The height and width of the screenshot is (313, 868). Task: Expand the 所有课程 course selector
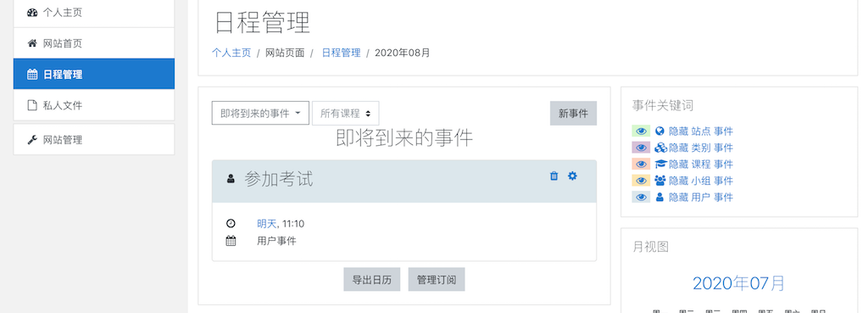pos(346,113)
